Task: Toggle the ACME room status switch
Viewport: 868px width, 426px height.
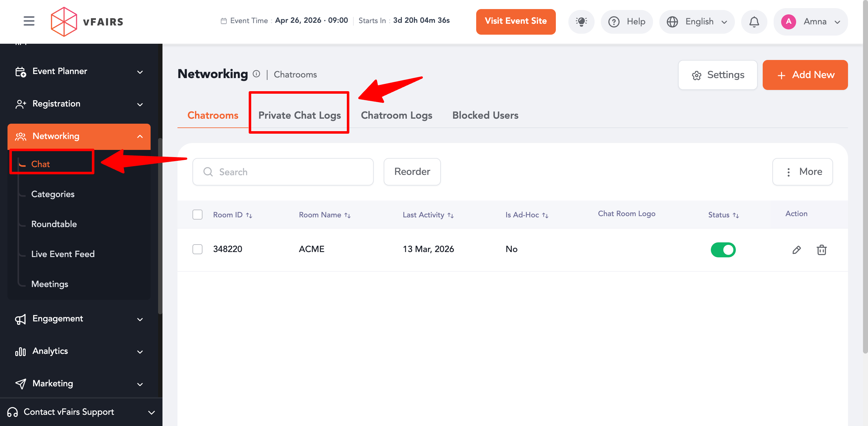Action: coord(723,250)
